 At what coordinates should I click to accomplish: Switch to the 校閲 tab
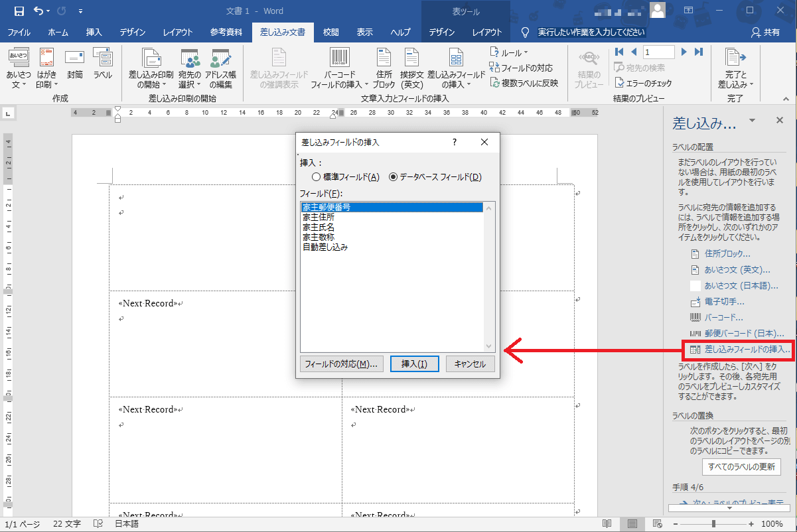330,33
